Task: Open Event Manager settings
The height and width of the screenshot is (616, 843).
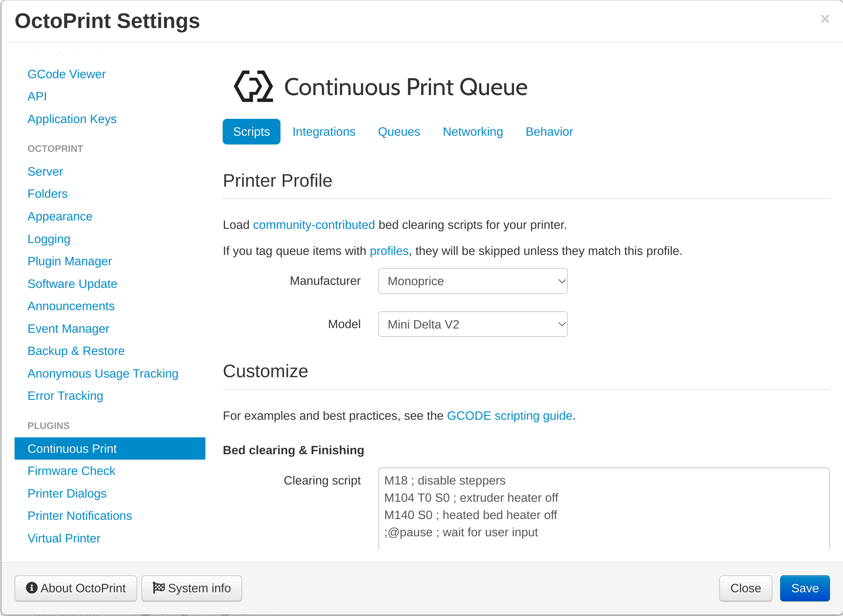Action: coord(68,329)
